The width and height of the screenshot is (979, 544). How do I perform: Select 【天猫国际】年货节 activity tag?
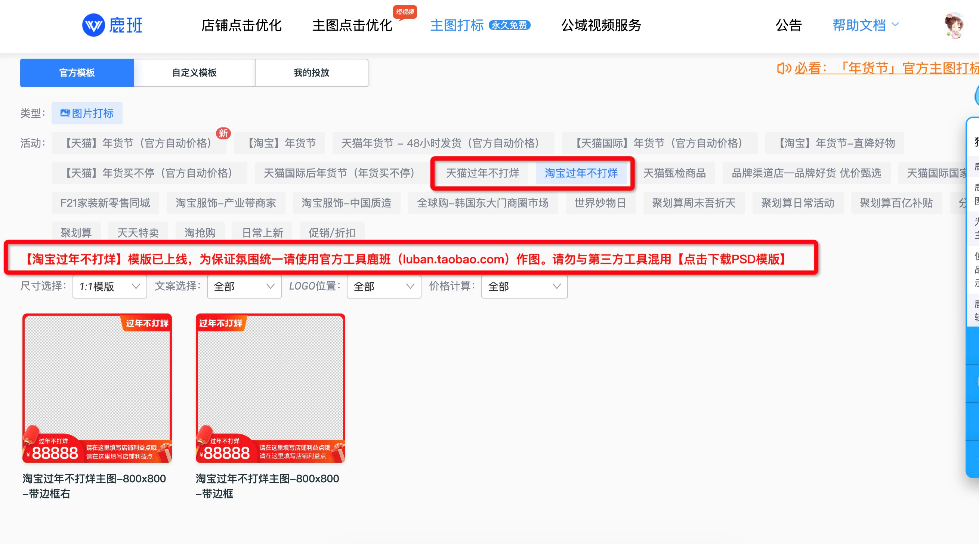click(659, 143)
